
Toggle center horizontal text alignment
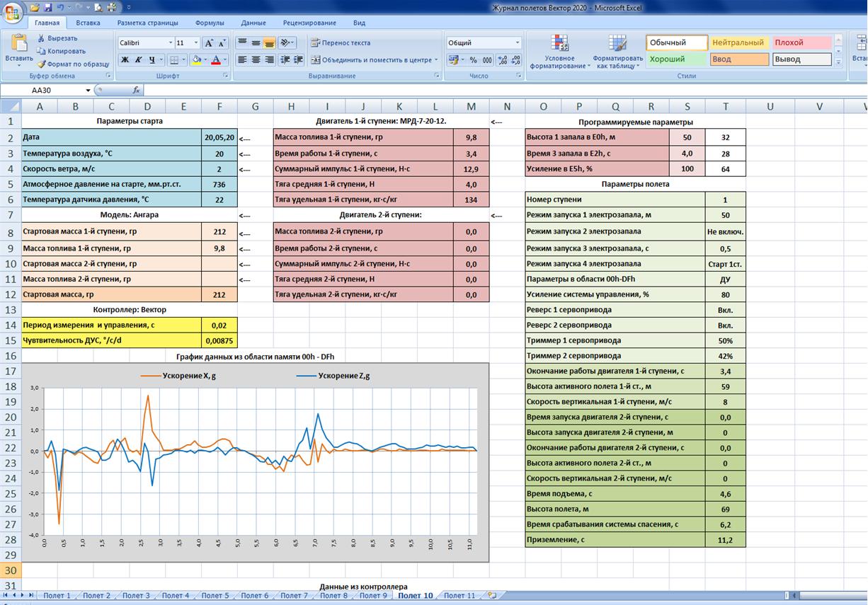pos(256,60)
